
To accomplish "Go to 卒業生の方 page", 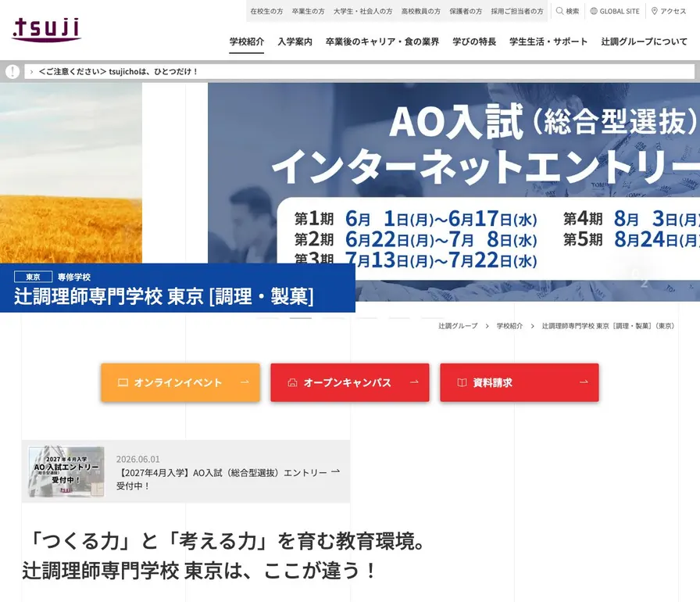I will 308,11.
